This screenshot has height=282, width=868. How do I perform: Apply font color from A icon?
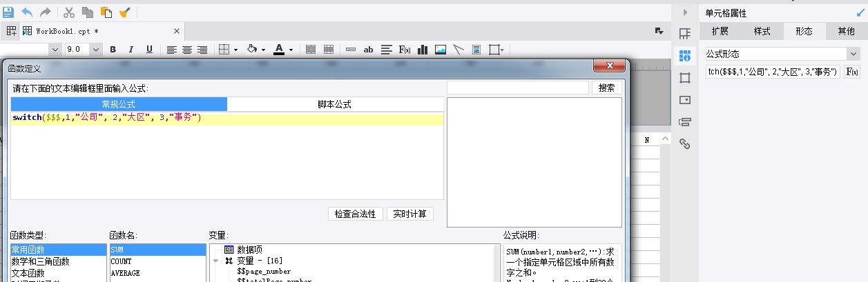[x=279, y=50]
